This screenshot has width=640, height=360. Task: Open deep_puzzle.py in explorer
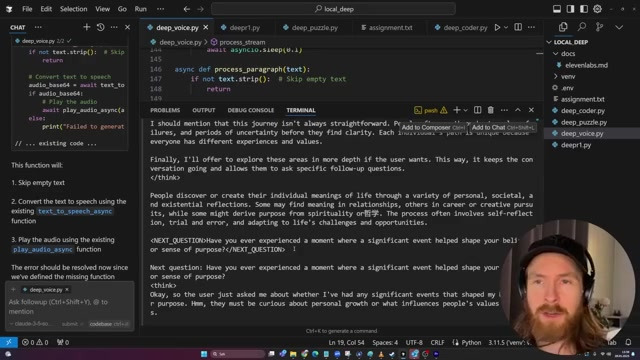(583, 122)
